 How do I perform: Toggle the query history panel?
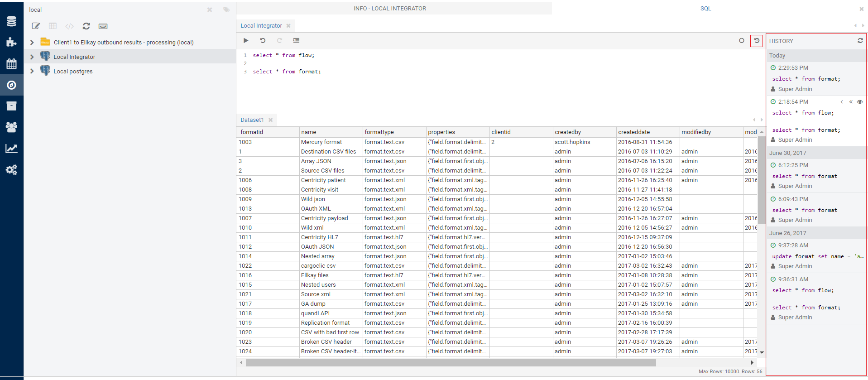pyautogui.click(x=757, y=41)
